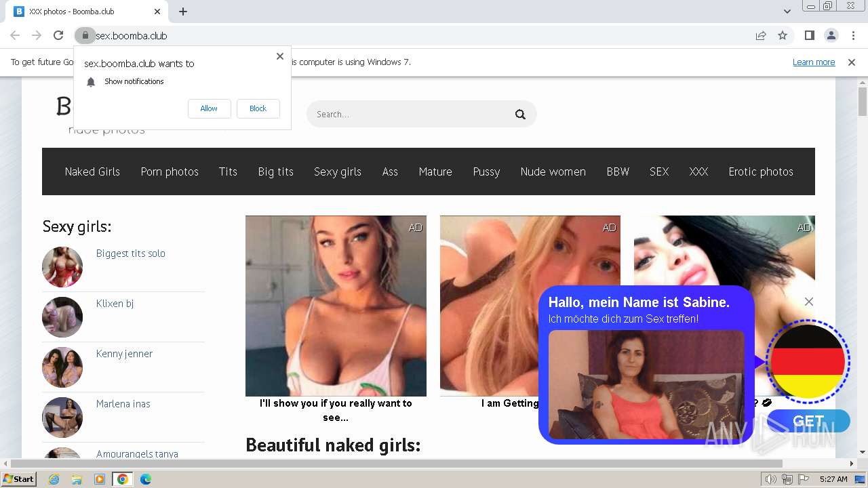Dismiss the Windows 7 info bar
The width and height of the screenshot is (868, 488).
click(852, 62)
